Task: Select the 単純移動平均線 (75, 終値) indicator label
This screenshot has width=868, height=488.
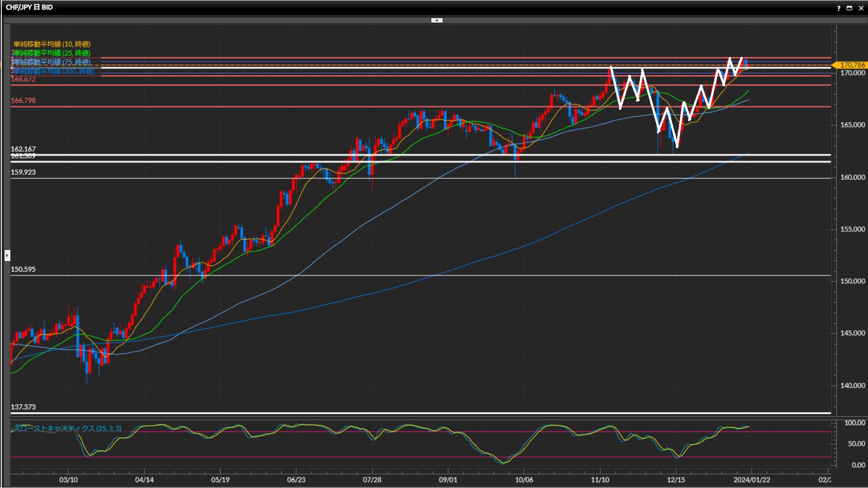Action: [x=52, y=62]
